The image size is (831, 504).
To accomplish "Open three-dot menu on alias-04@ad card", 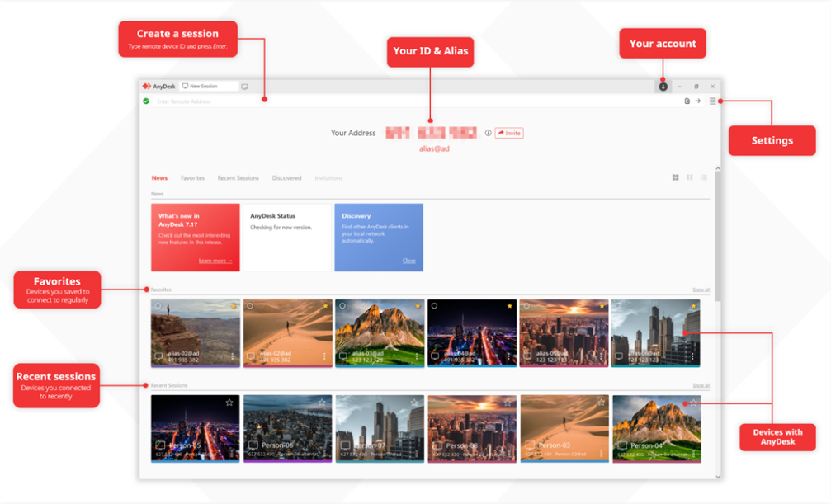I will click(x=509, y=356).
